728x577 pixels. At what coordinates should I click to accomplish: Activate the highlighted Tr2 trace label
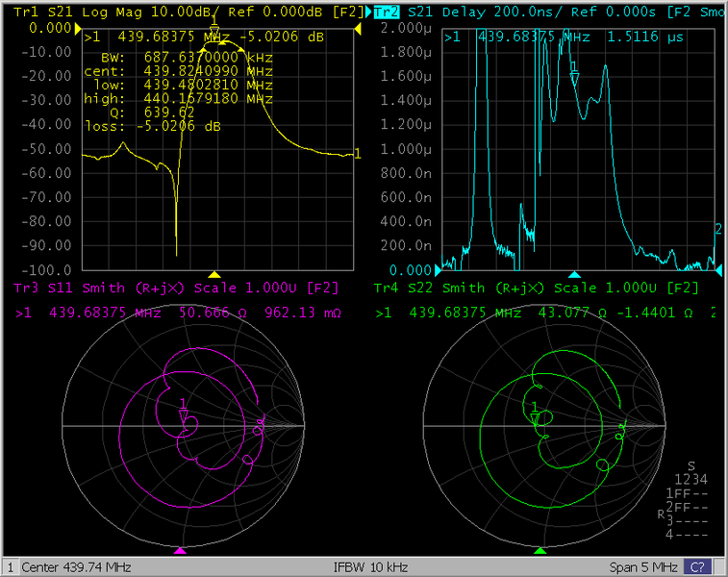pyautogui.click(x=387, y=12)
